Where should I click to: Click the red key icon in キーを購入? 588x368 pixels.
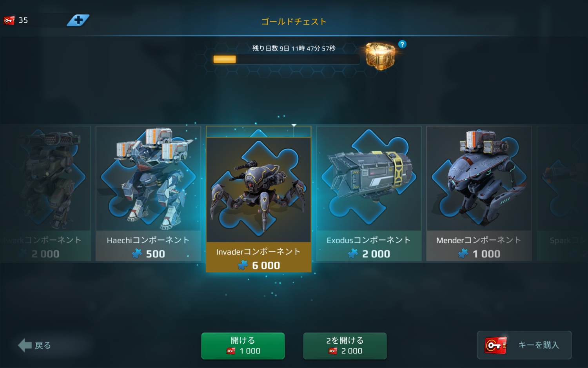pyautogui.click(x=496, y=345)
